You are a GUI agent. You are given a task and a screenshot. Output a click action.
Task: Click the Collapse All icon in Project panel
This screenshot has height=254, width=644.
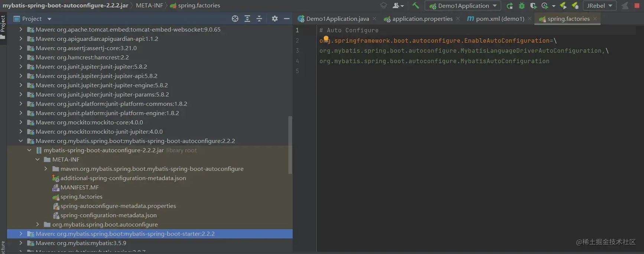(259, 19)
